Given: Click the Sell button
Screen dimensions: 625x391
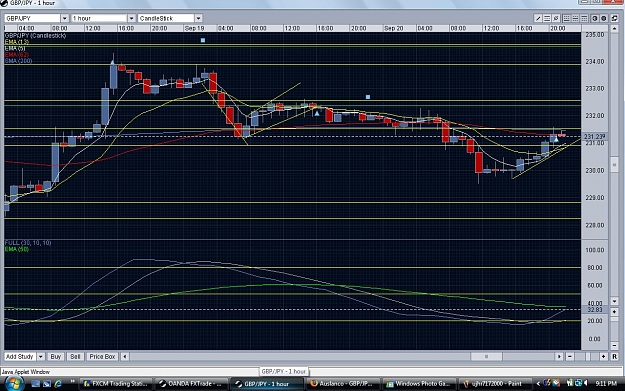Looking at the screenshot, I should [75, 357].
